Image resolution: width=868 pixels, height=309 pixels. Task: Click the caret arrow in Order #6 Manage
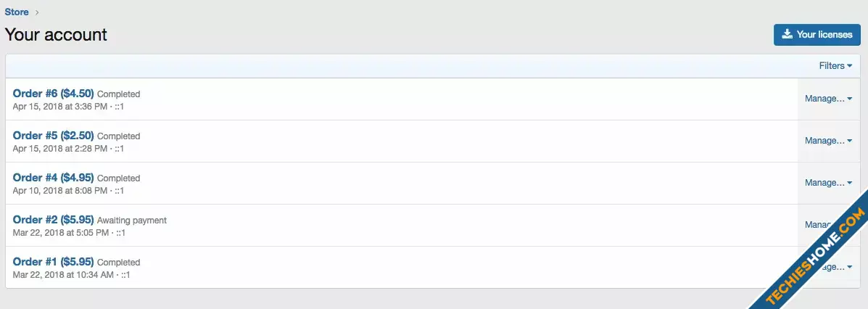850,99
